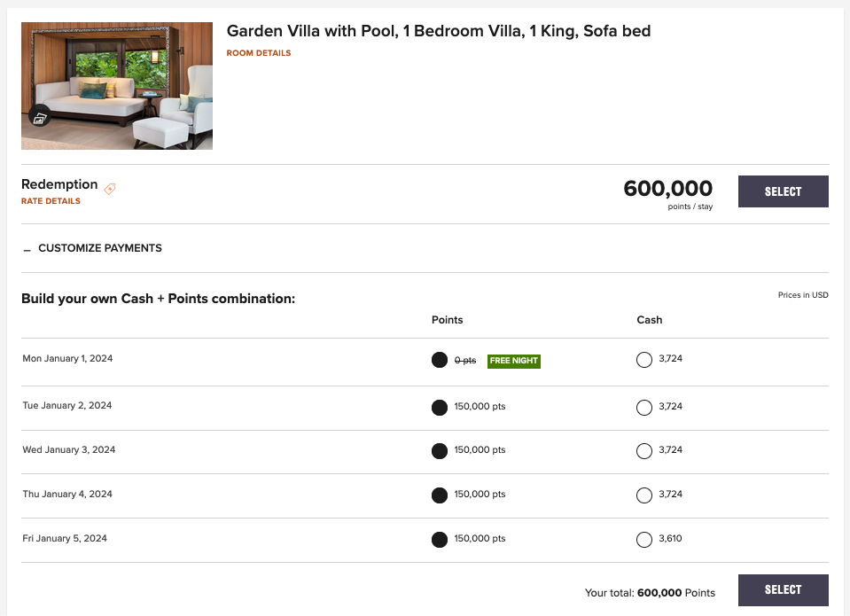Click the FREE NIGHT badge

(513, 361)
